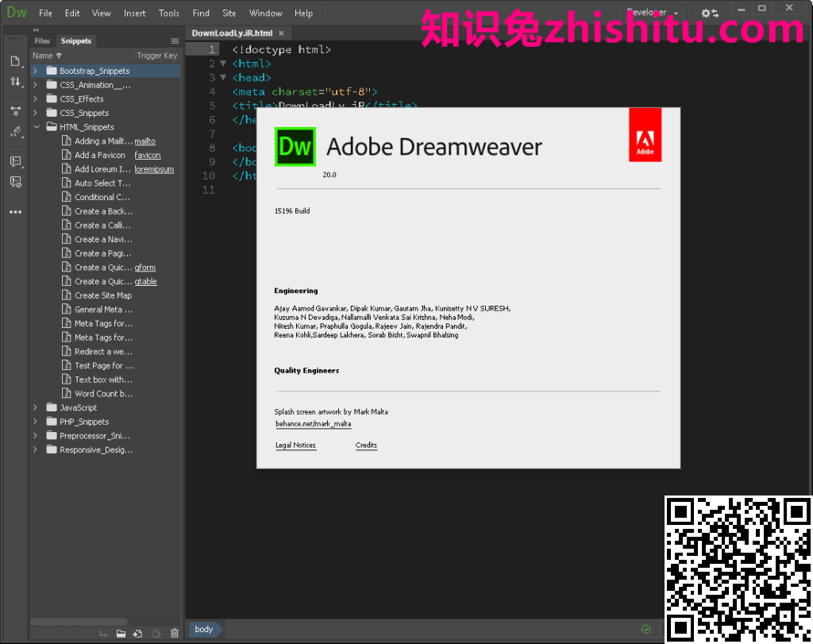
Task: Switch to the Files panel tab
Action: click(x=42, y=41)
